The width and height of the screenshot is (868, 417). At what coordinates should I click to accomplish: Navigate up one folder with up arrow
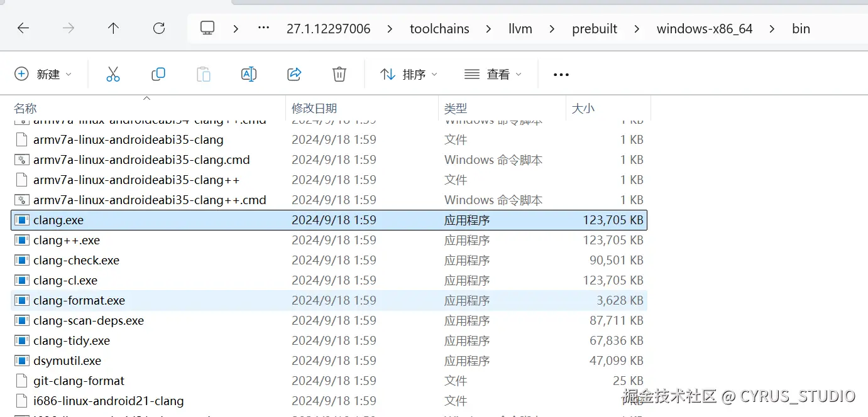(x=113, y=28)
